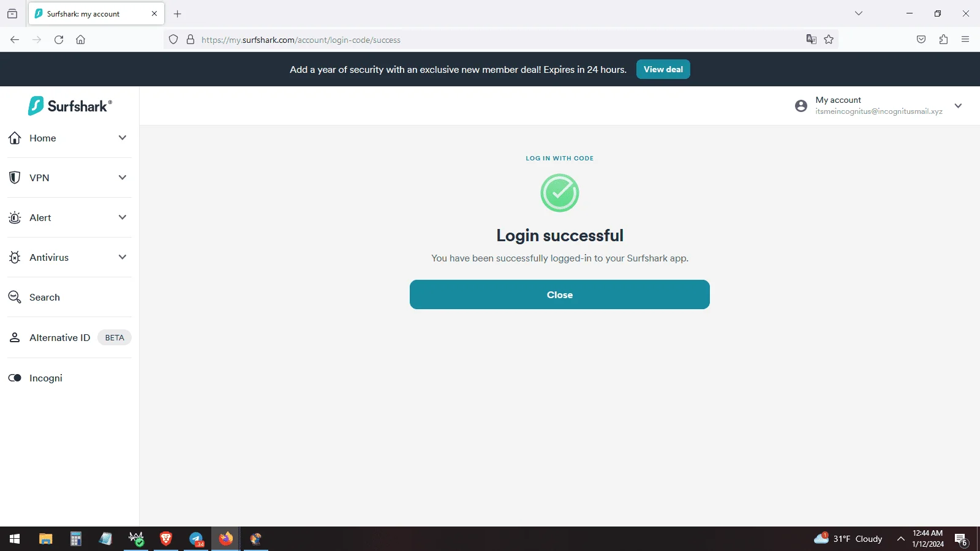Click the Search magnifier icon in sidebar
Screen dimensions: 980x551
(x=15, y=298)
